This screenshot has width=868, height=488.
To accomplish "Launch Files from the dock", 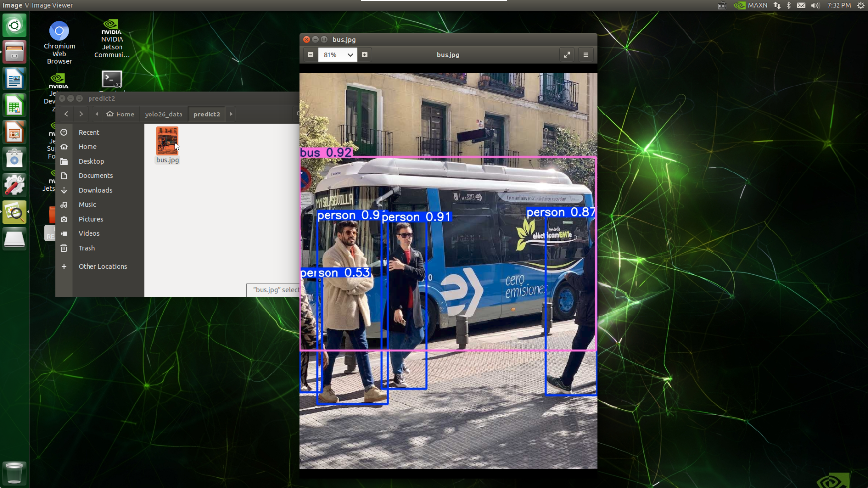I will point(14,52).
